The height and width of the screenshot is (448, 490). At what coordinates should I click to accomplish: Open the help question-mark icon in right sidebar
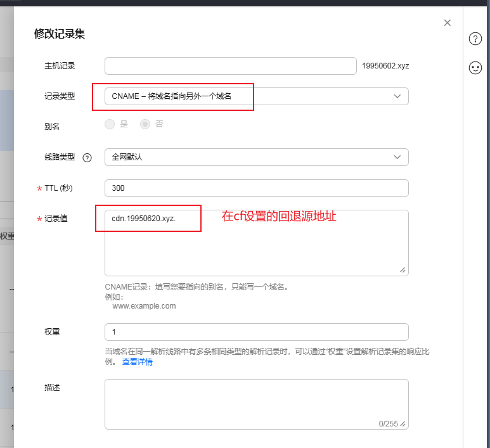[x=475, y=39]
